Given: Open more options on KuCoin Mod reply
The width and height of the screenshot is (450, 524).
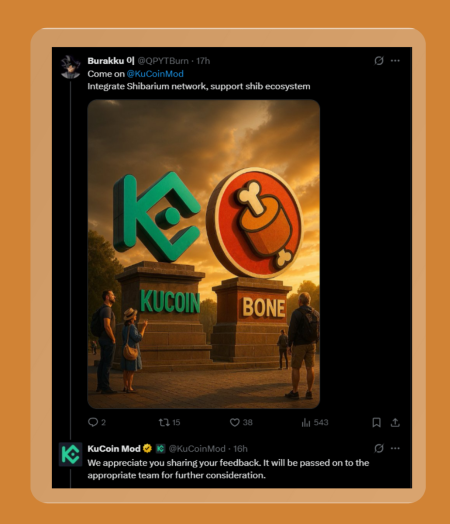Looking at the screenshot, I should click(x=395, y=448).
